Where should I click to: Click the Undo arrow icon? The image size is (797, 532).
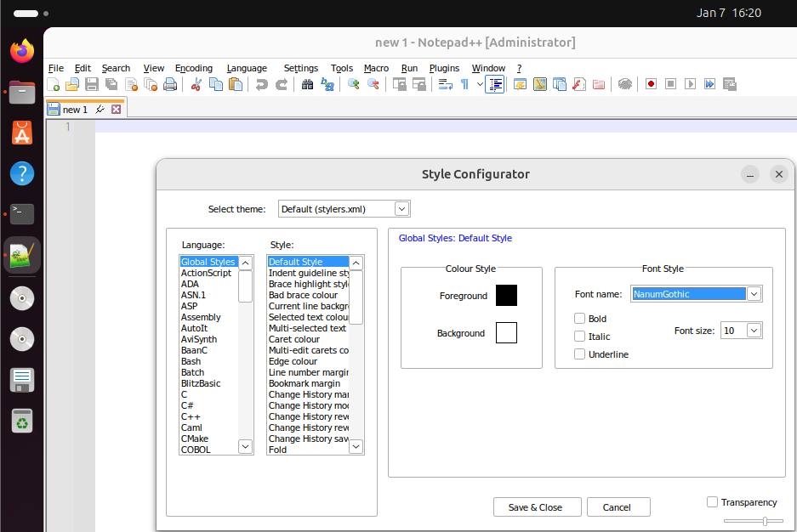[261, 84]
